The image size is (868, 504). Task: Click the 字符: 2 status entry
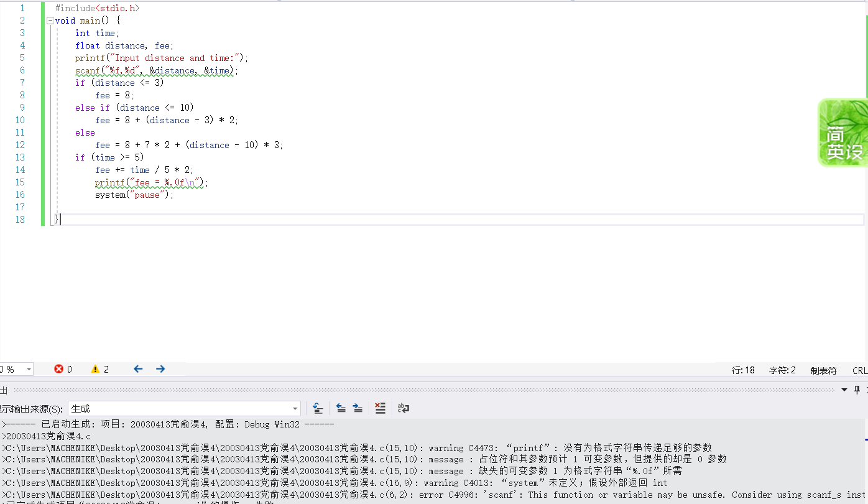tap(782, 370)
